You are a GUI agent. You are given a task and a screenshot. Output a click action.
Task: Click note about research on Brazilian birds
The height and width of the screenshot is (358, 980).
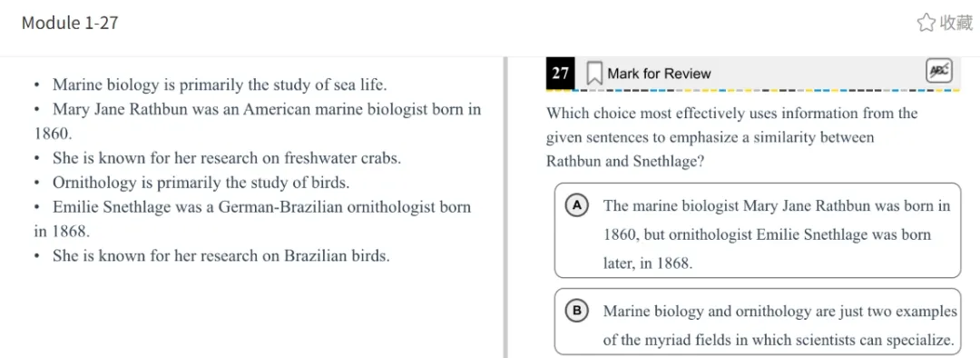click(211, 256)
